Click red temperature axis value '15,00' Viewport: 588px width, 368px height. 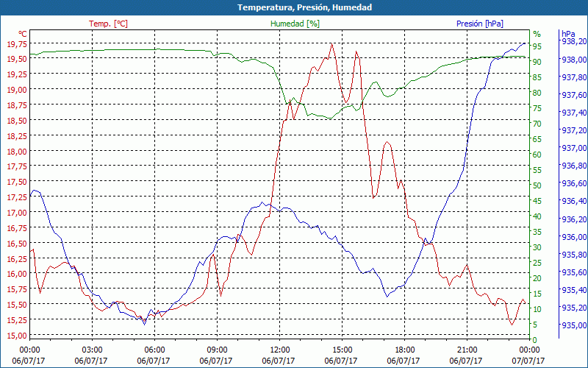point(17,335)
